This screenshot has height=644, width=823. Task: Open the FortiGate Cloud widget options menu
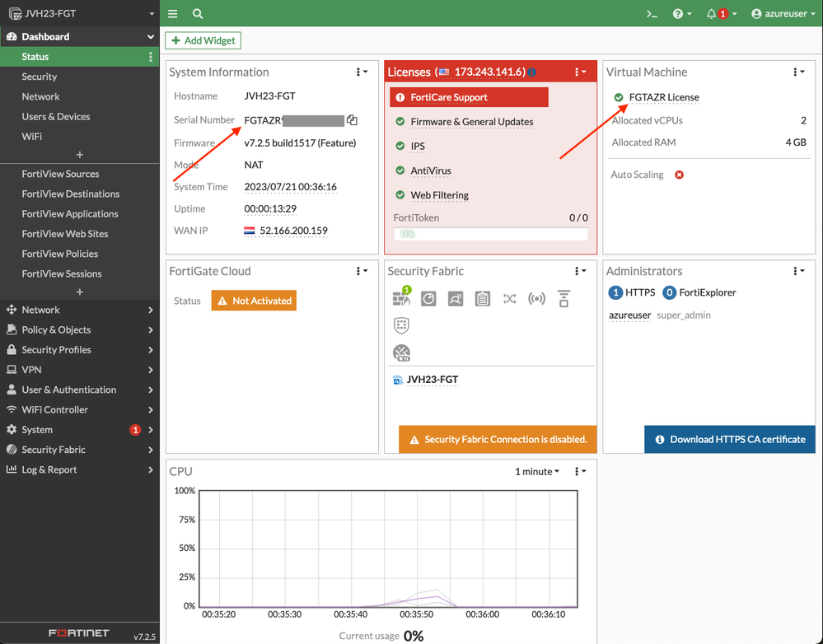(x=362, y=271)
